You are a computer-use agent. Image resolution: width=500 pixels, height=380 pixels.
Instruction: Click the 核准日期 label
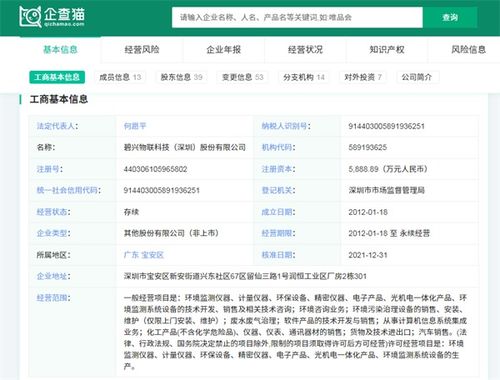click(x=278, y=255)
